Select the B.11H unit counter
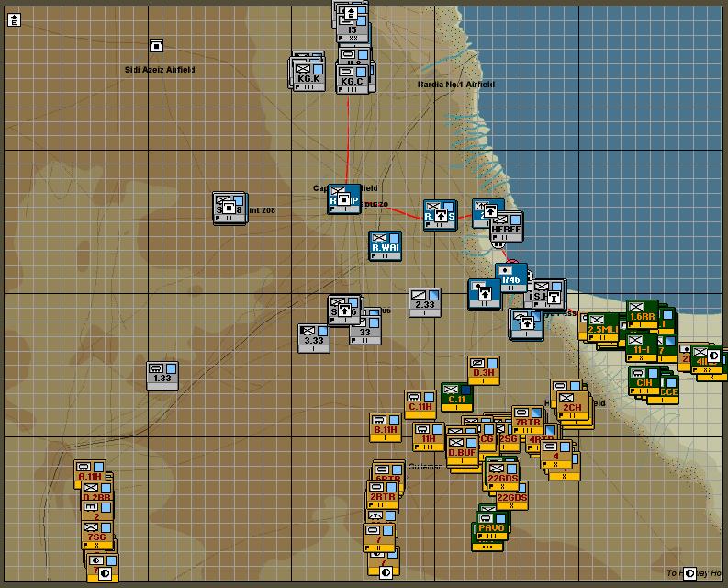728x588 pixels. click(386, 427)
